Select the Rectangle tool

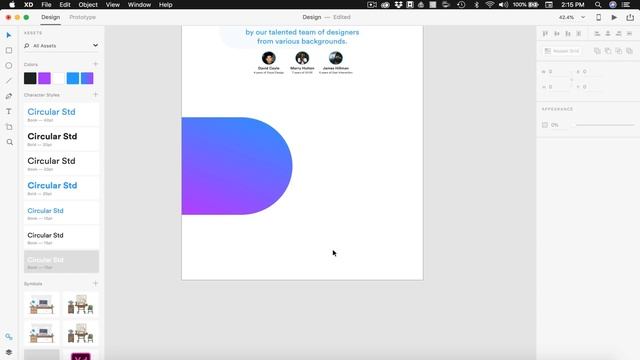(x=9, y=51)
